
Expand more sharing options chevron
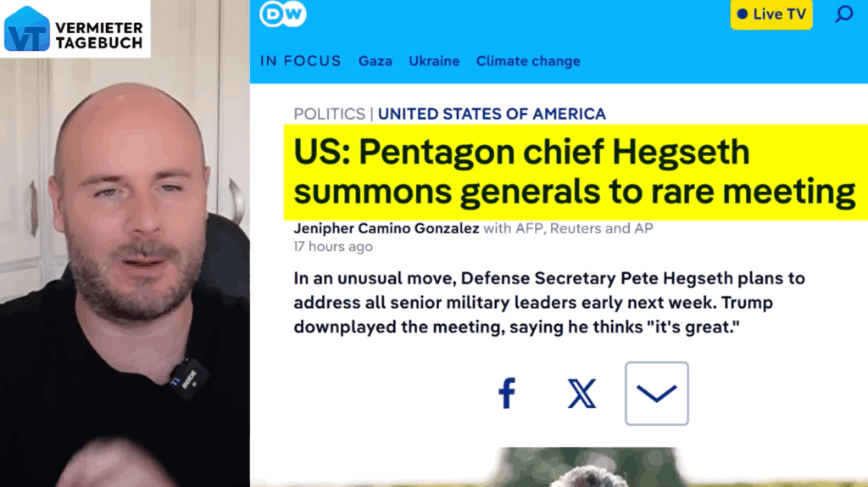657,394
